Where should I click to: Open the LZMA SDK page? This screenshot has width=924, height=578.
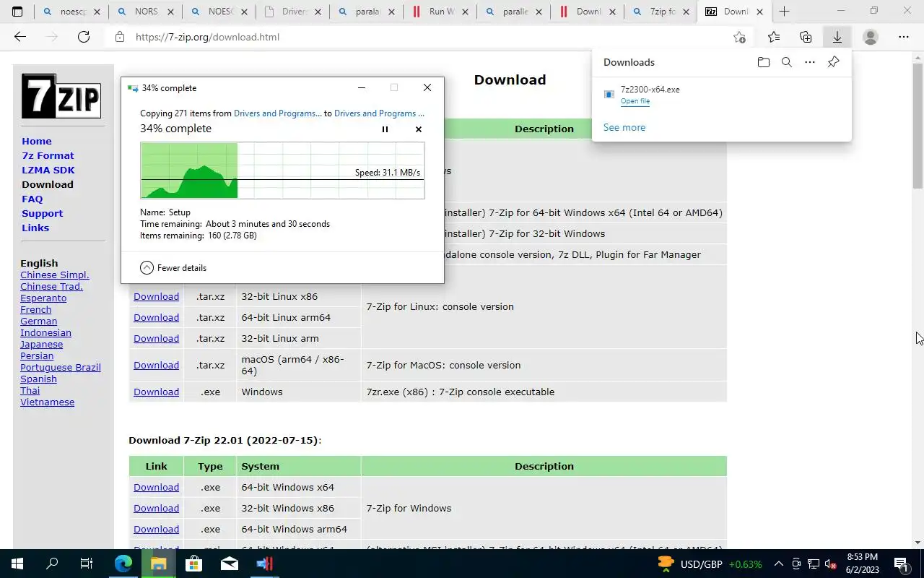click(x=48, y=170)
